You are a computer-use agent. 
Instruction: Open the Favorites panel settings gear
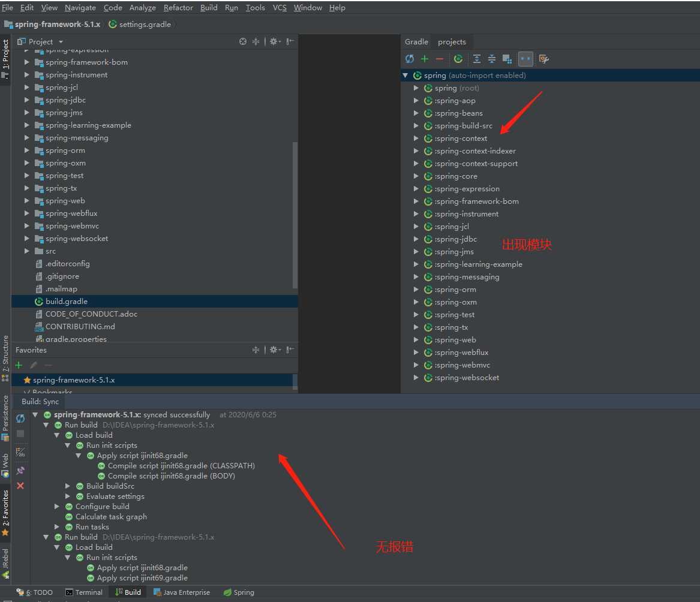pos(275,350)
